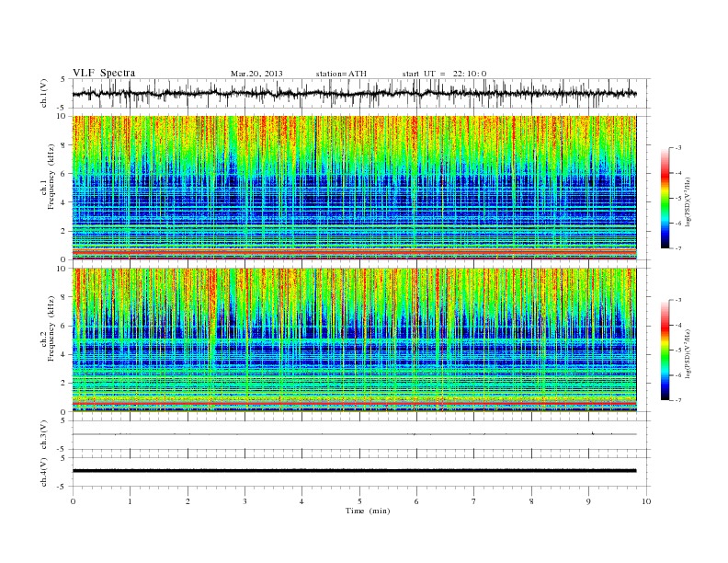Click time axis tick label "4"
Screen dimensions: 728x563
point(301,501)
